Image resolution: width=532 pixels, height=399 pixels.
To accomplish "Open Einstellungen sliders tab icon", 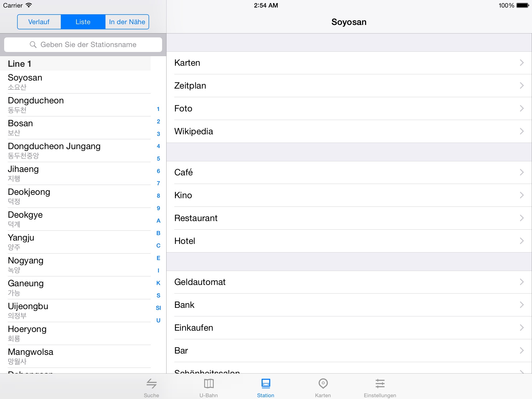I will click(x=380, y=384).
